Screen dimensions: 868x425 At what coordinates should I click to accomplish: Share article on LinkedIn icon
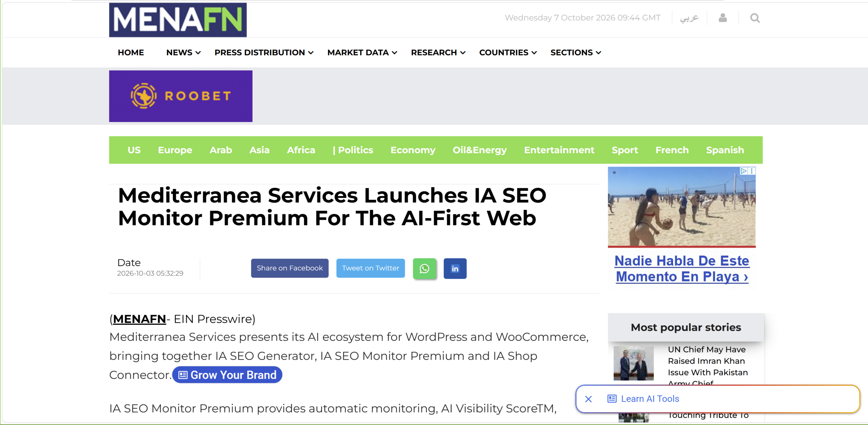click(x=455, y=268)
